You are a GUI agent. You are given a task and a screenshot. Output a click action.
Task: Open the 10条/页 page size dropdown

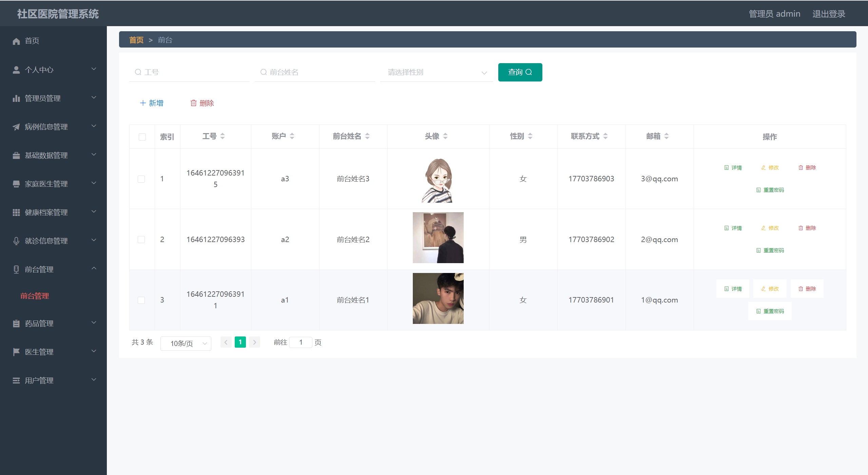click(186, 343)
